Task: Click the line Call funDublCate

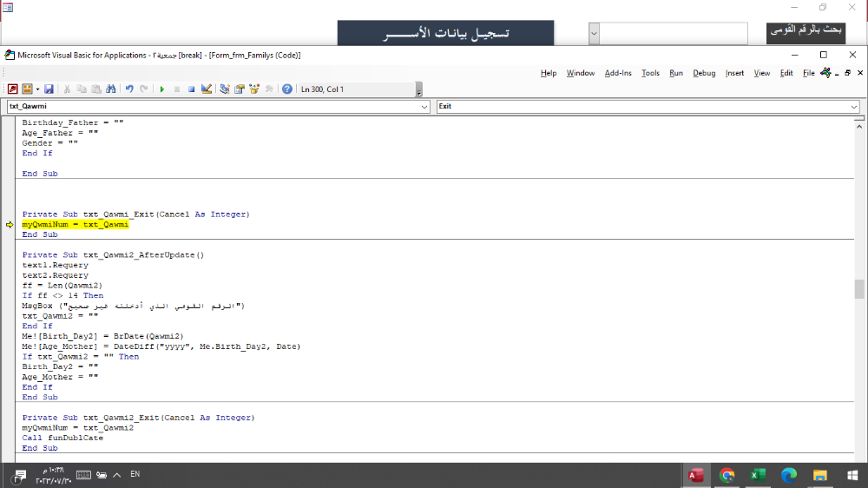Action: [62, 438]
